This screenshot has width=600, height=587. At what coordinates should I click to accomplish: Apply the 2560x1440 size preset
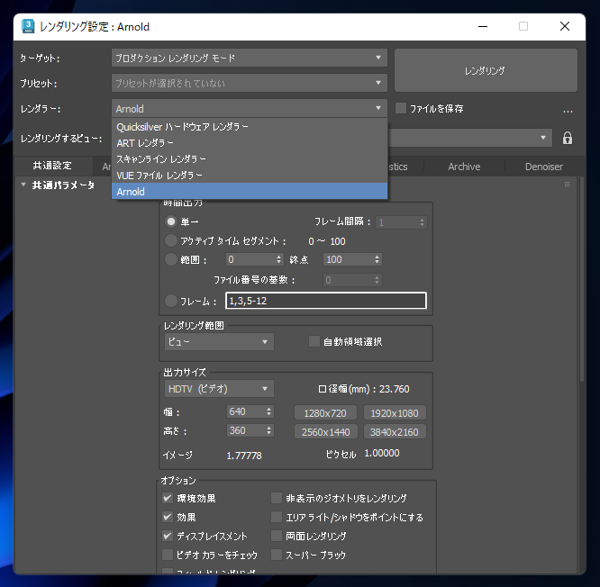[x=325, y=432]
